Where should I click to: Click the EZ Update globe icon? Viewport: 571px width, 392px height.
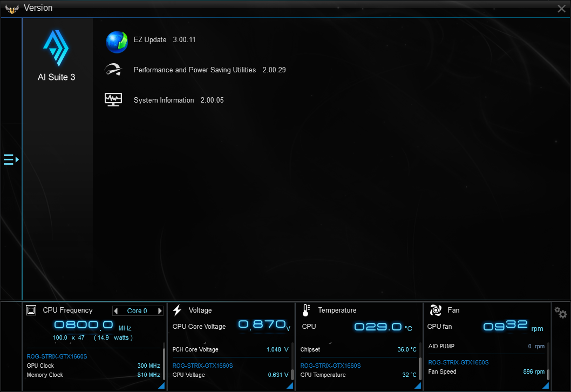[117, 42]
